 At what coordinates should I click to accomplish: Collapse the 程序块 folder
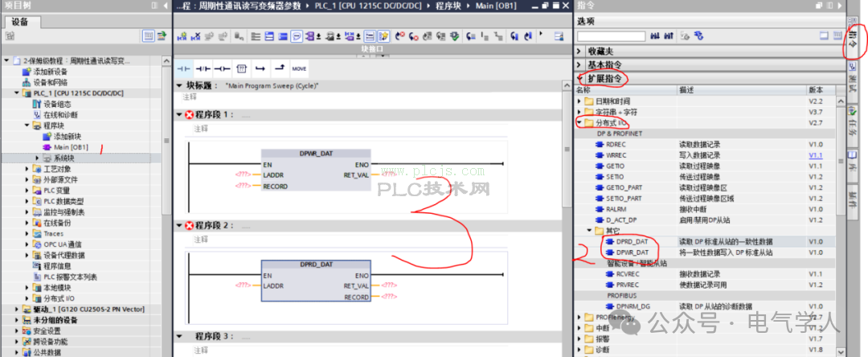26,125
